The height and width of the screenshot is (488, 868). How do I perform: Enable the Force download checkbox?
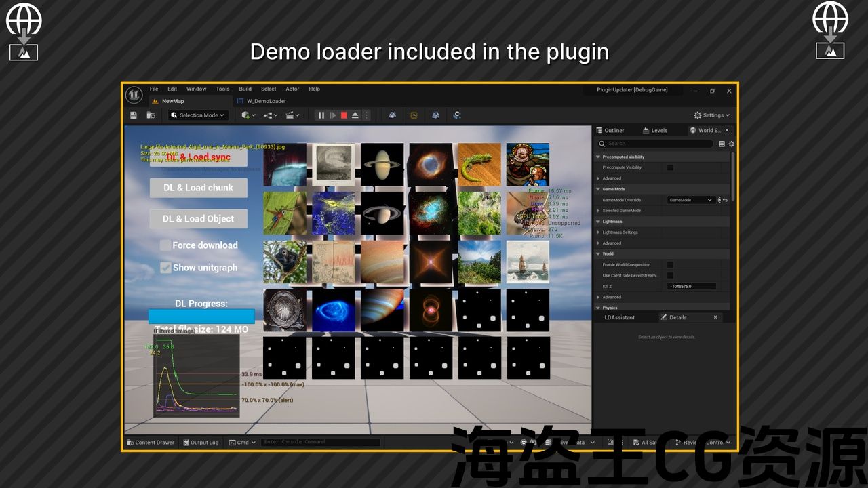(x=165, y=245)
